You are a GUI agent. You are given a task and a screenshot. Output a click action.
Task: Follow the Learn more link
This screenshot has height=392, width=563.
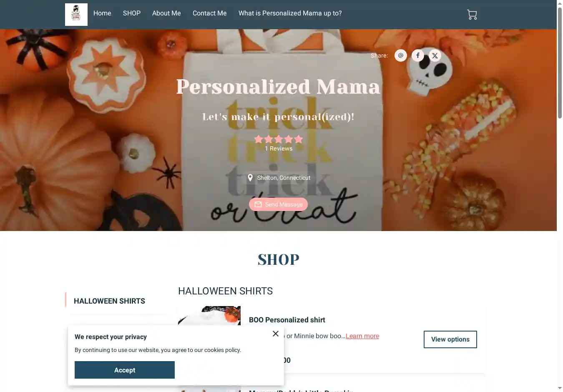(x=362, y=336)
